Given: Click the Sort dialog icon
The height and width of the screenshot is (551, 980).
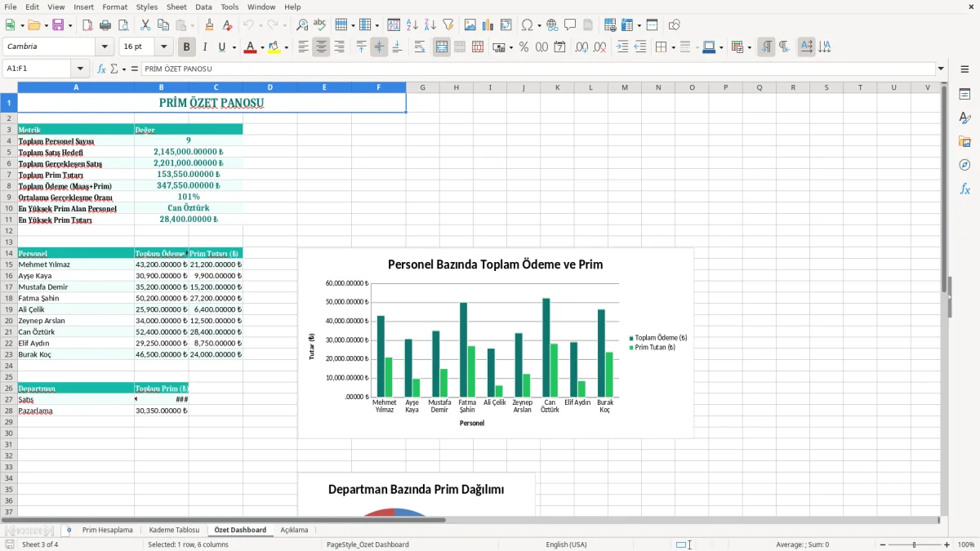Looking at the screenshot, I should click(x=394, y=25).
